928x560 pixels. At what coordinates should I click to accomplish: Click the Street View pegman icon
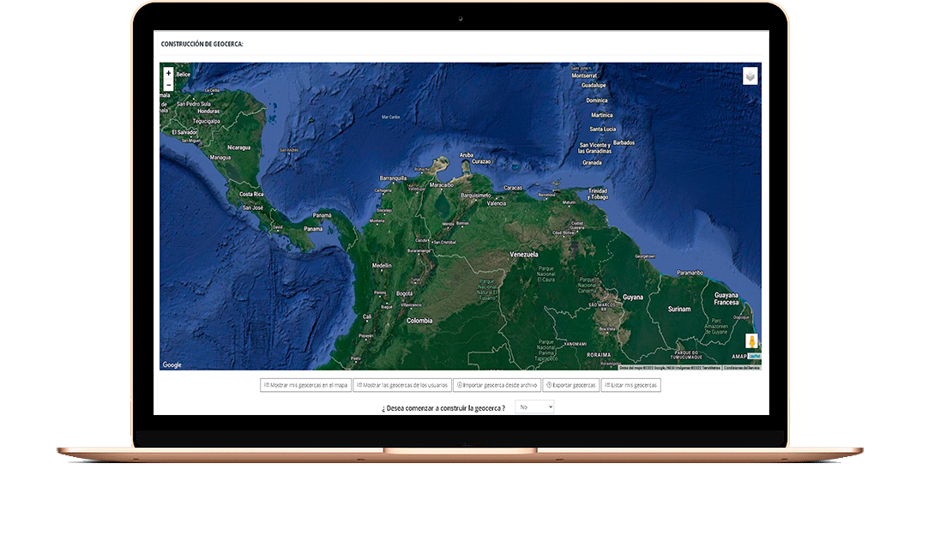(x=751, y=341)
